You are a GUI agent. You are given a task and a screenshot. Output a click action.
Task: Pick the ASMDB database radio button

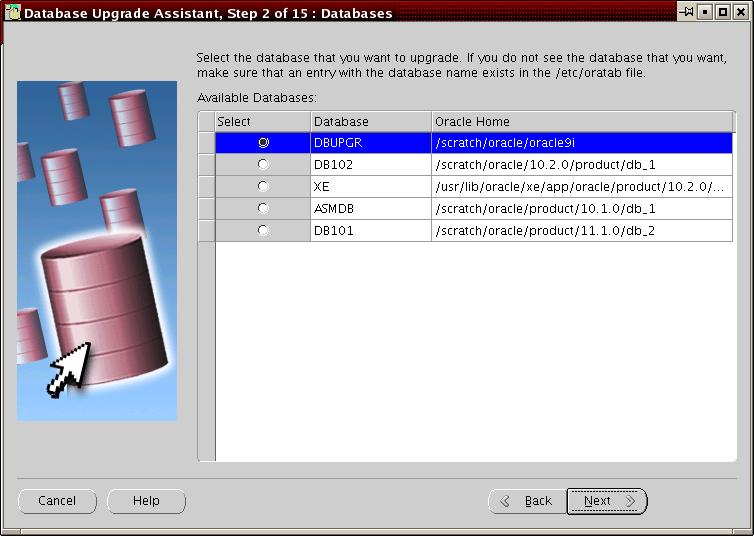pos(263,208)
